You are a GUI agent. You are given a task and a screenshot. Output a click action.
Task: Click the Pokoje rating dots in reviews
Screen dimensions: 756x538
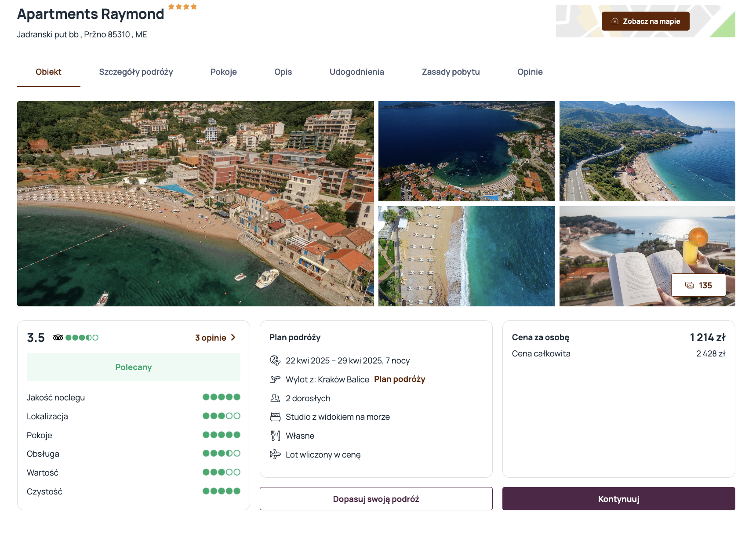[x=221, y=435]
